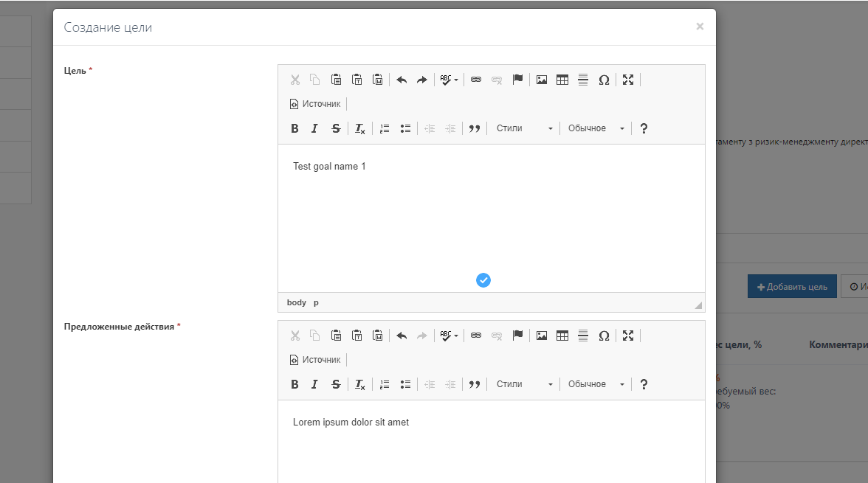Open help in Предложенные действия editor

644,384
